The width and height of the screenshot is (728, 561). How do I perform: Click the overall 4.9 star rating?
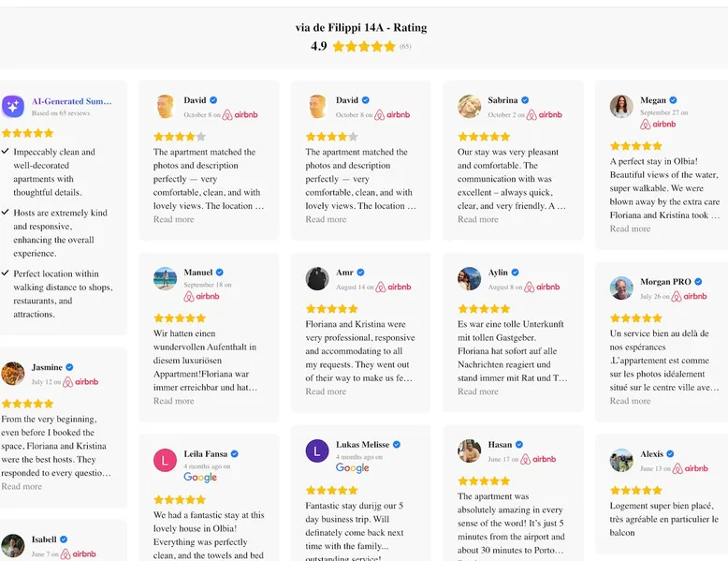click(x=363, y=46)
